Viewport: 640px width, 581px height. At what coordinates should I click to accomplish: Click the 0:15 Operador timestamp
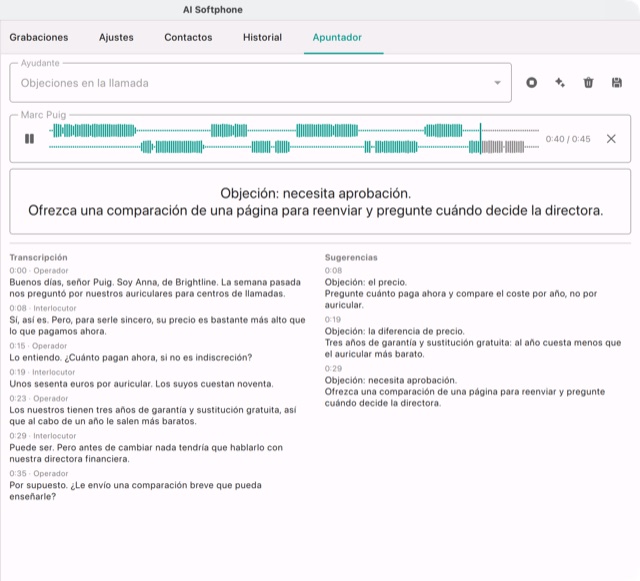(38, 346)
